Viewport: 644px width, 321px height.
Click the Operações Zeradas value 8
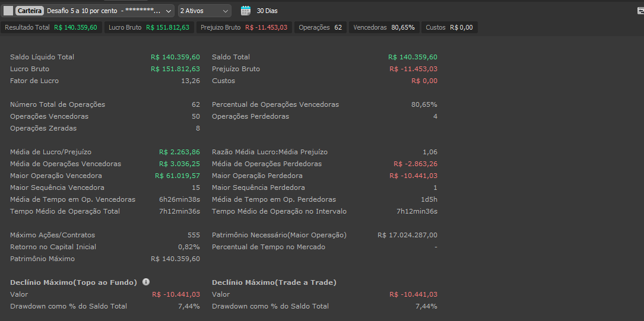pyautogui.click(x=198, y=129)
